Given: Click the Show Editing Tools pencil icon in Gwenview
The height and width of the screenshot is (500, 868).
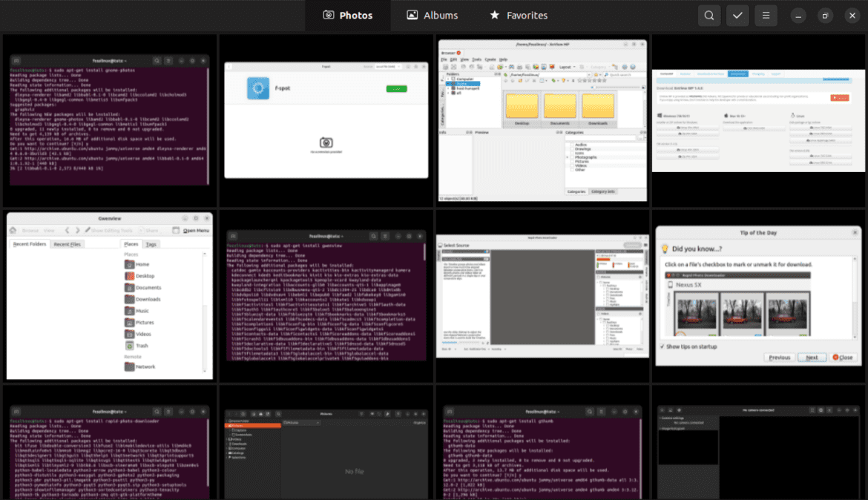Looking at the screenshot, I should [x=88, y=230].
